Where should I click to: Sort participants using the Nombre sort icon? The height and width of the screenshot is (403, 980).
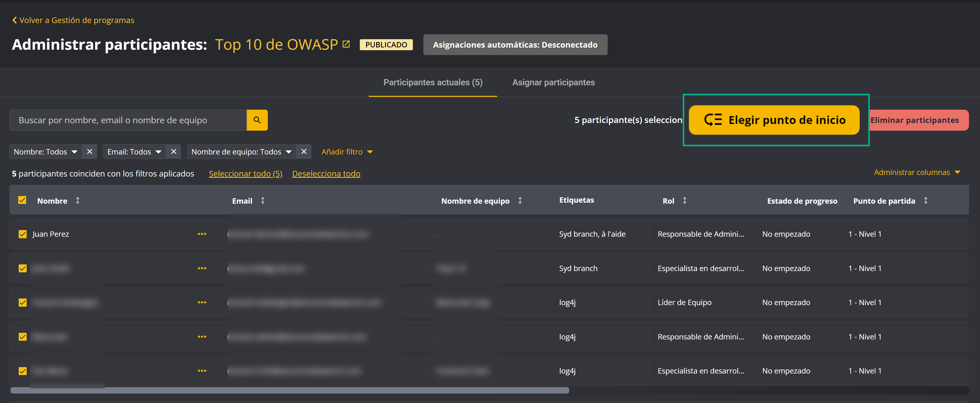click(78, 200)
